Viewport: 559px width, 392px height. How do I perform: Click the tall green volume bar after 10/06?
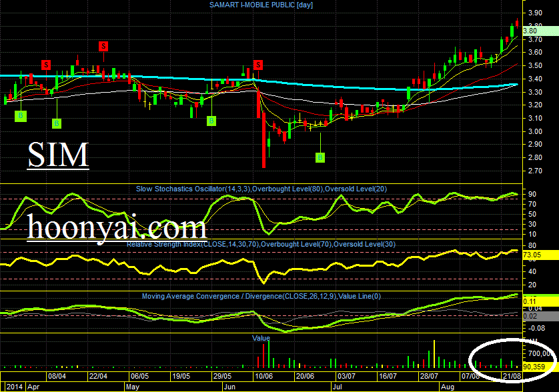tap(268, 354)
